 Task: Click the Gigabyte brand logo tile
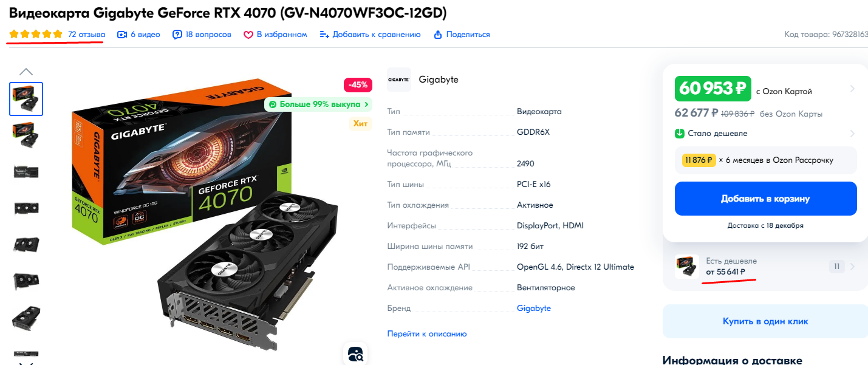coord(399,80)
